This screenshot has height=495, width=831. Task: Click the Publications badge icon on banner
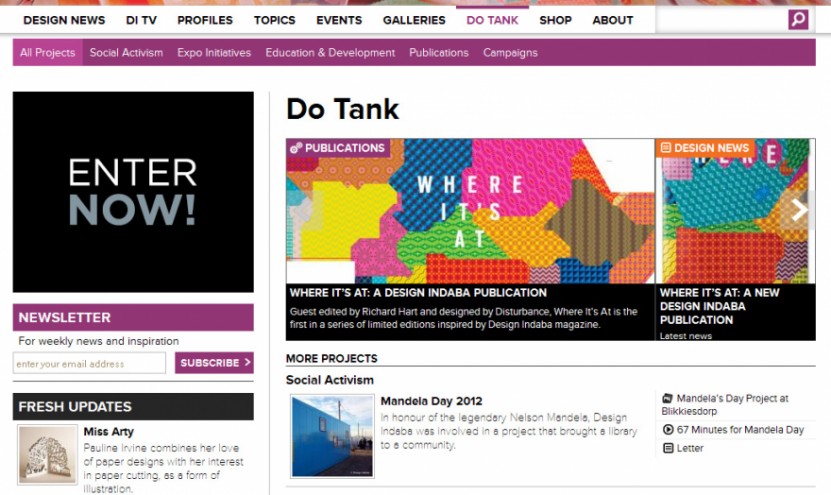pyautogui.click(x=296, y=148)
